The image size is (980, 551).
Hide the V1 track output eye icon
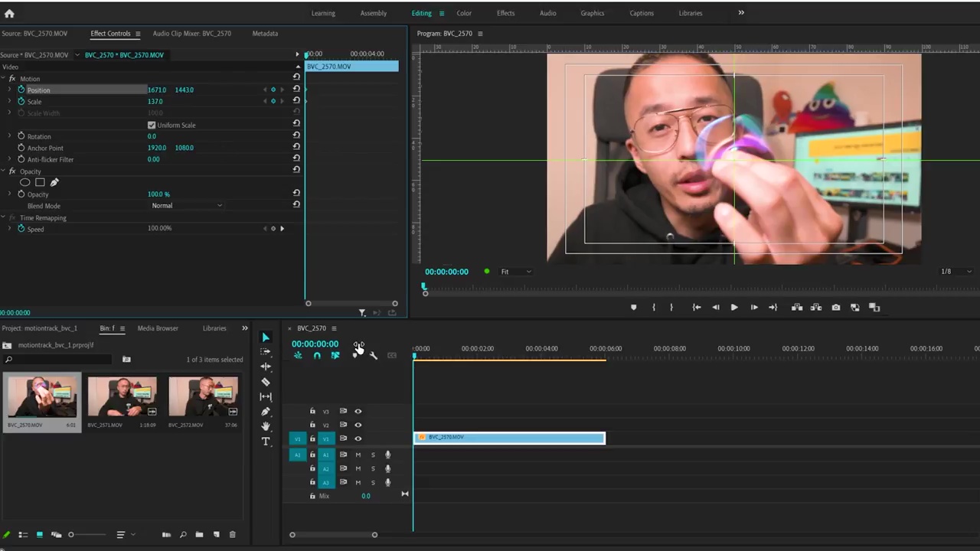(x=358, y=439)
